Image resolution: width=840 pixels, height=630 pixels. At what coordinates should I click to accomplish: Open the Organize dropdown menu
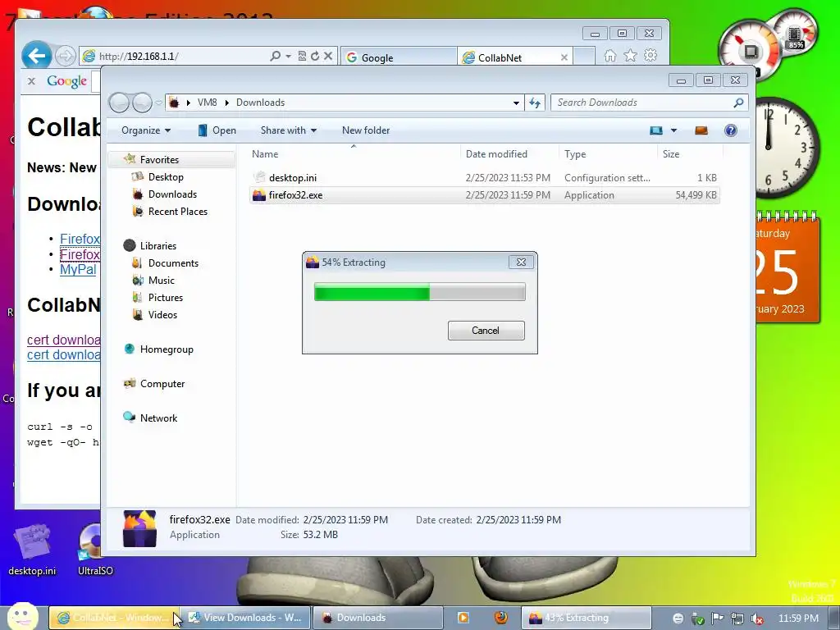tap(146, 130)
